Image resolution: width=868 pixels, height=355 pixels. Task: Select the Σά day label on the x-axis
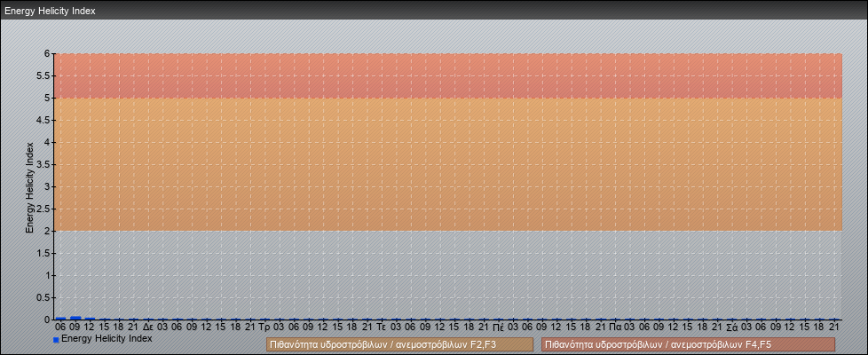[731, 327]
